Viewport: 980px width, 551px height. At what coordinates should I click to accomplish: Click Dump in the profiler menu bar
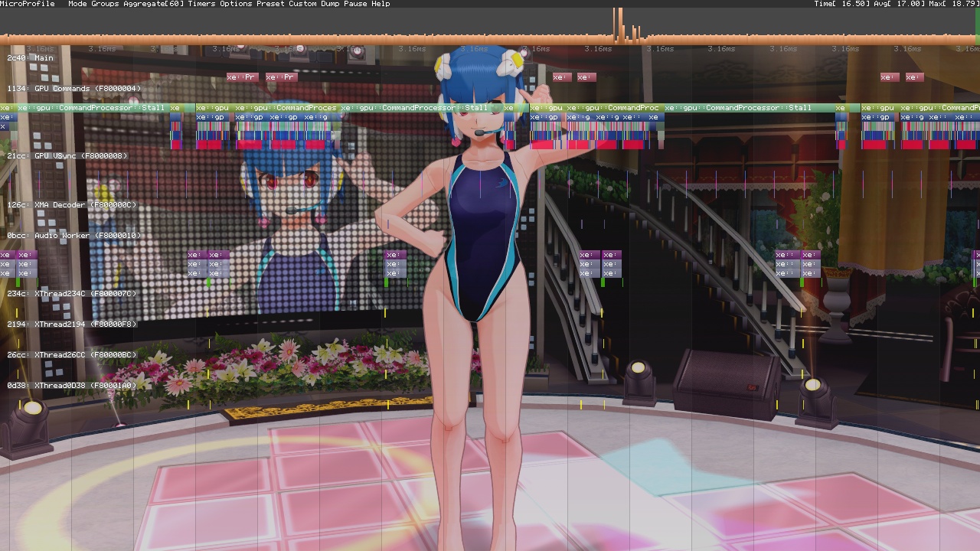pyautogui.click(x=330, y=4)
